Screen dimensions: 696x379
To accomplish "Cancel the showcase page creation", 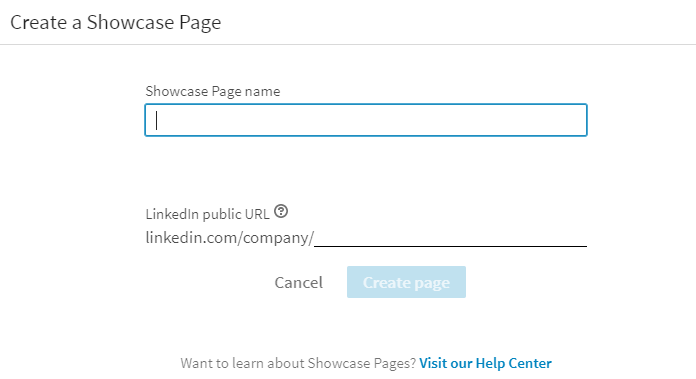I will [x=299, y=282].
